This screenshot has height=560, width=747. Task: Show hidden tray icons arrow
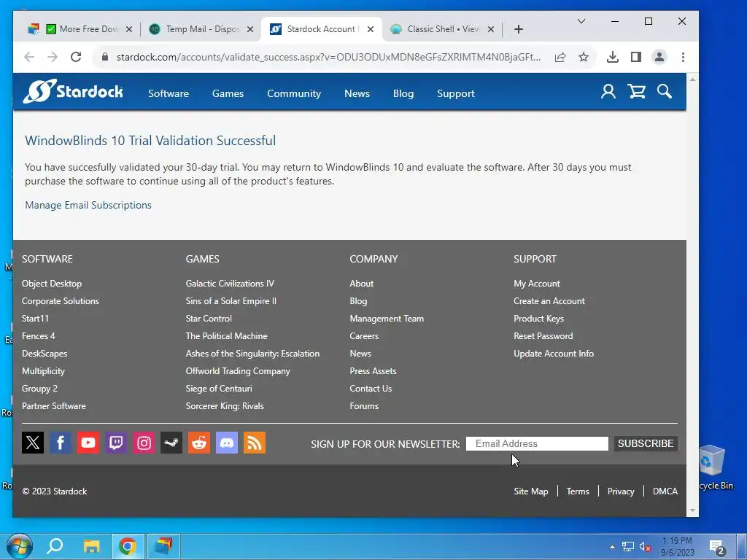[x=612, y=547]
